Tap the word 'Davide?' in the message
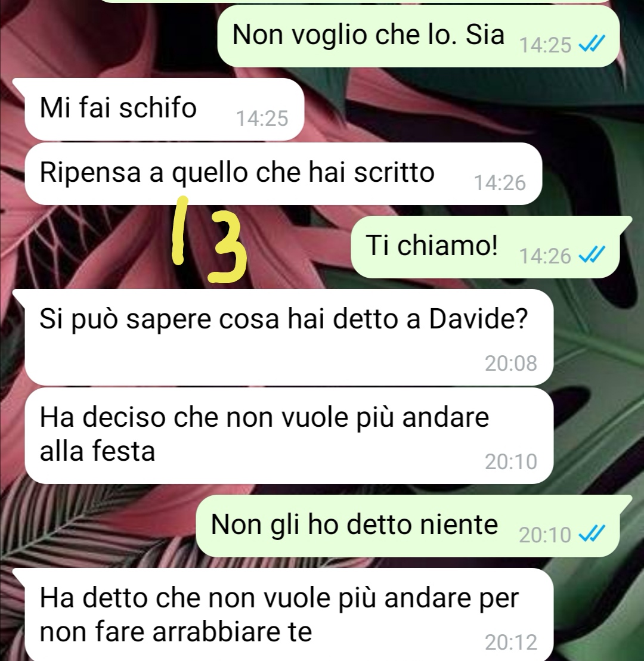Viewport: 644px width, 661px height. click(478, 319)
